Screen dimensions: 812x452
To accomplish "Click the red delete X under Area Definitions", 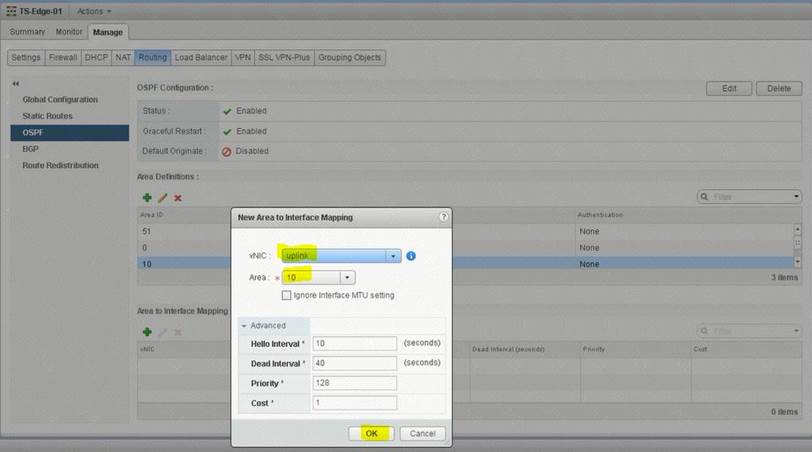I will [x=177, y=197].
